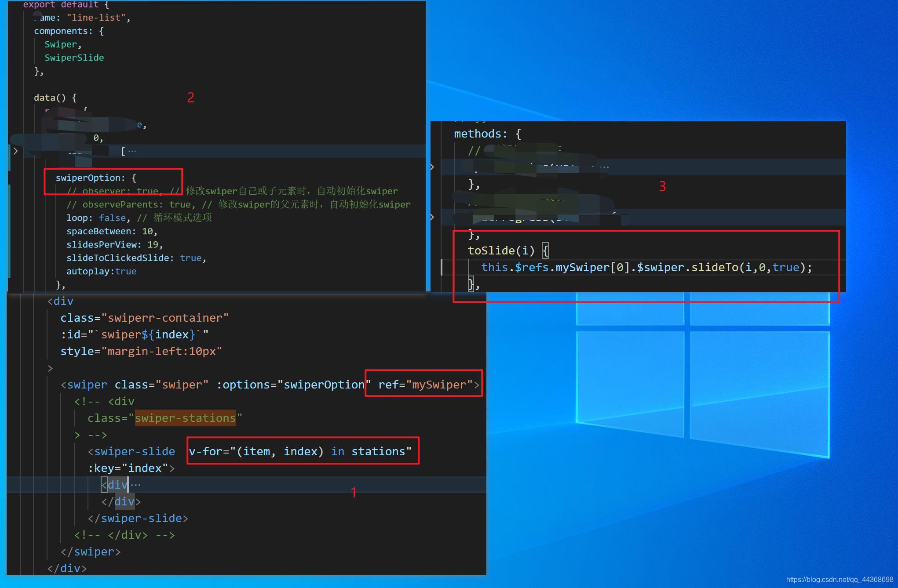The width and height of the screenshot is (898, 588).
Task: Expand the first folded method under methods
Action: 432,167
